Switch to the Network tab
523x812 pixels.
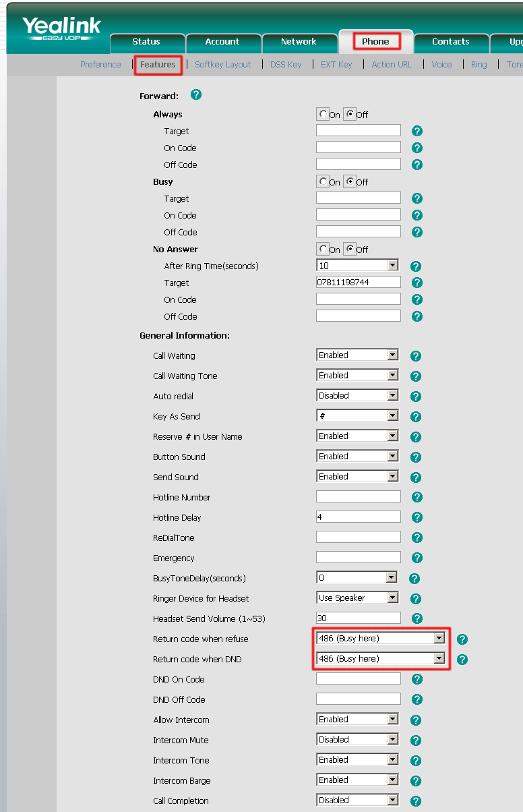299,42
